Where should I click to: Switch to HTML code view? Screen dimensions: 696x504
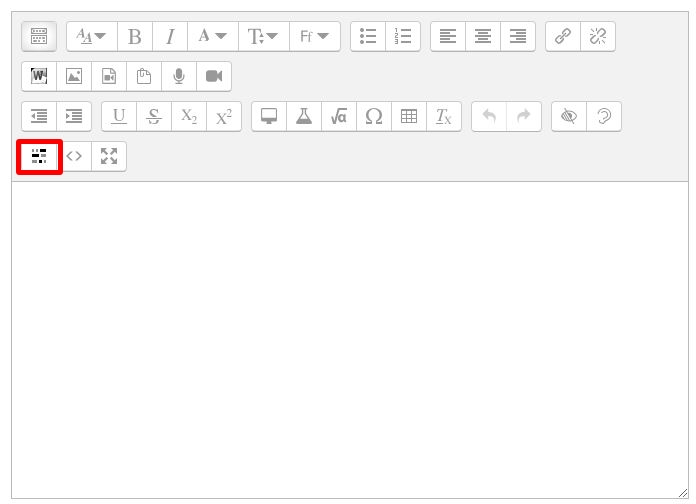pyautogui.click(x=74, y=156)
